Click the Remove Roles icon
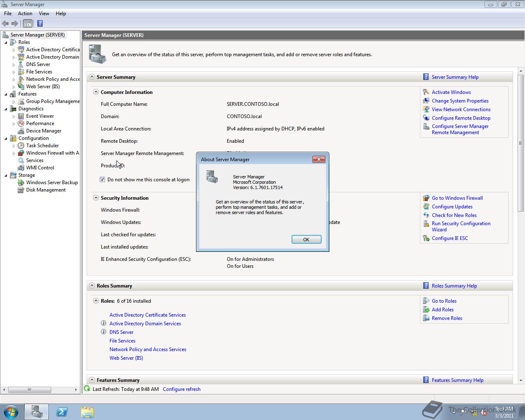This screenshot has width=525, height=420. 426,318
